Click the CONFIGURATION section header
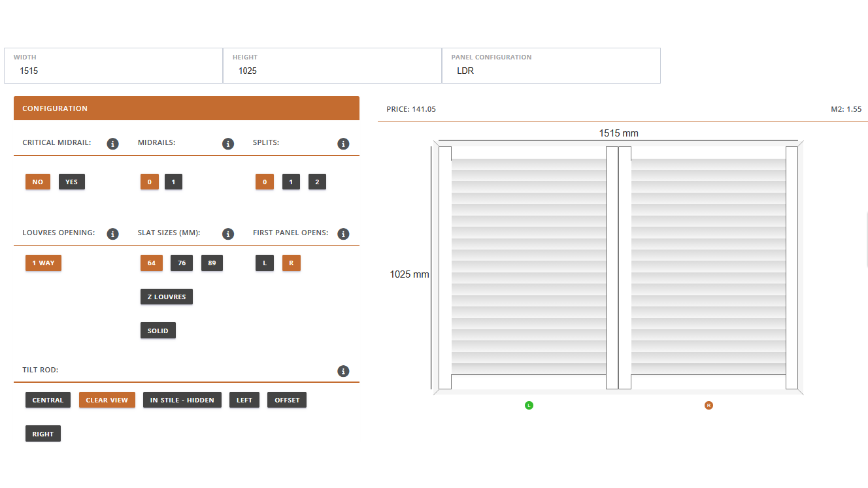This screenshot has width=868, height=488. coord(186,108)
